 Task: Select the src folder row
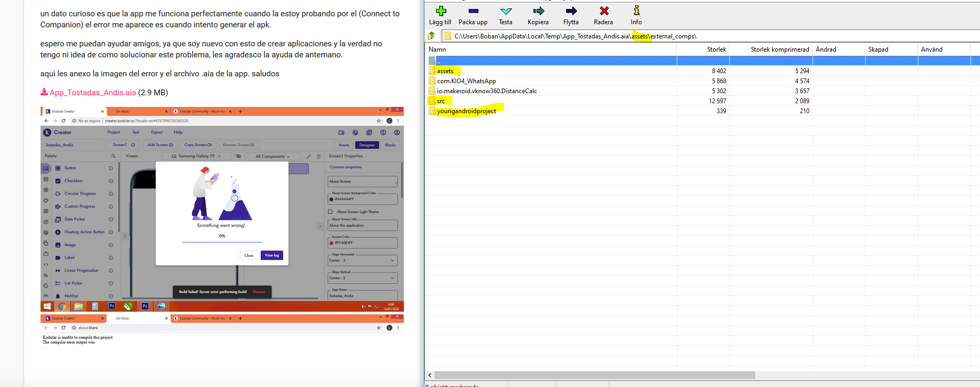click(702, 101)
